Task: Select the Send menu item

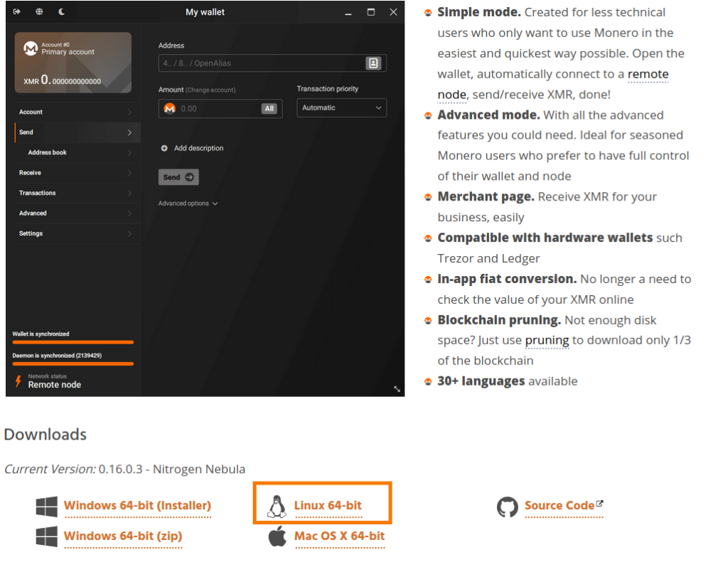Action: [x=77, y=132]
